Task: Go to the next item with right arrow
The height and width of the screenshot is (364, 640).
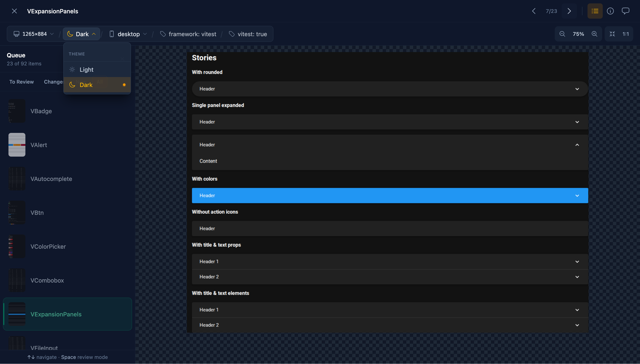Action: [x=569, y=11]
